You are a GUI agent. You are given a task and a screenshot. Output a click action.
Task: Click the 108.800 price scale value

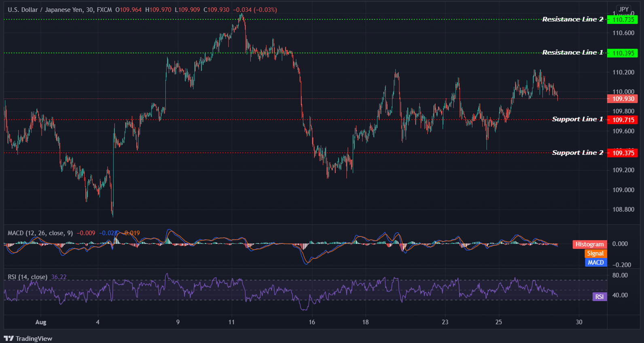pyautogui.click(x=623, y=209)
